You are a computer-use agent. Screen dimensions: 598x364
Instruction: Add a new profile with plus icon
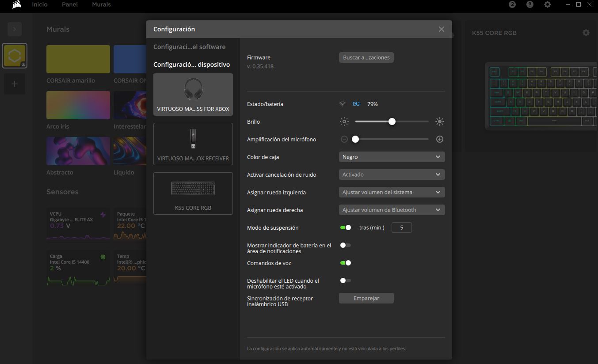15,84
